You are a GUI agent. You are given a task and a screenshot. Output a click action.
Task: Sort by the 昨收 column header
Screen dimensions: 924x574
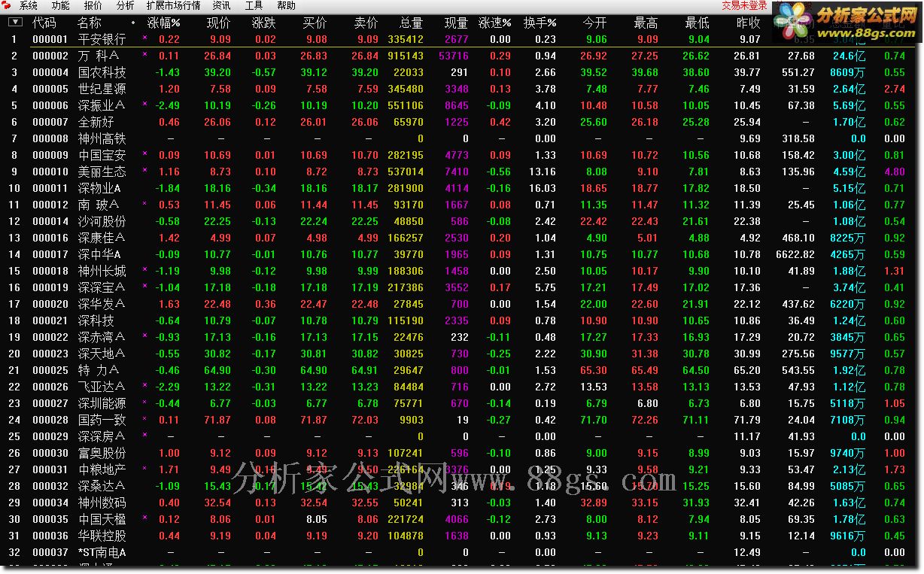748,23
